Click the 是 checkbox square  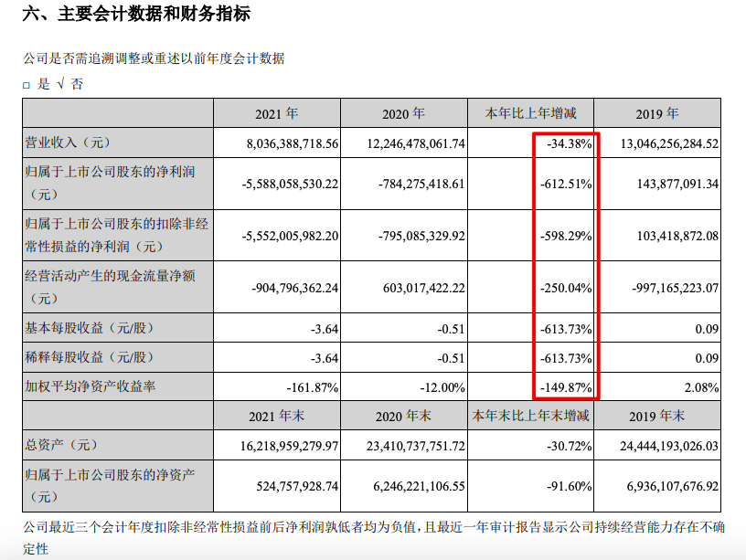pyautogui.click(x=27, y=86)
